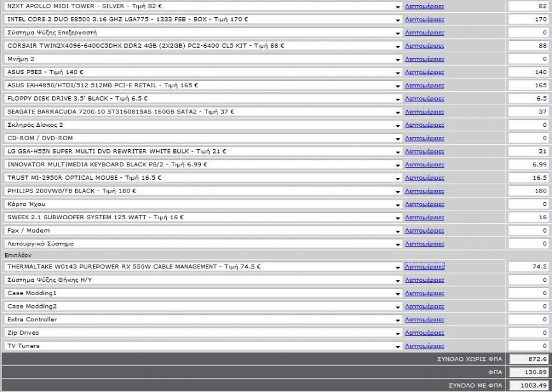Select the ΦΠΑ amount field
The image size is (552, 392).
[529, 372]
